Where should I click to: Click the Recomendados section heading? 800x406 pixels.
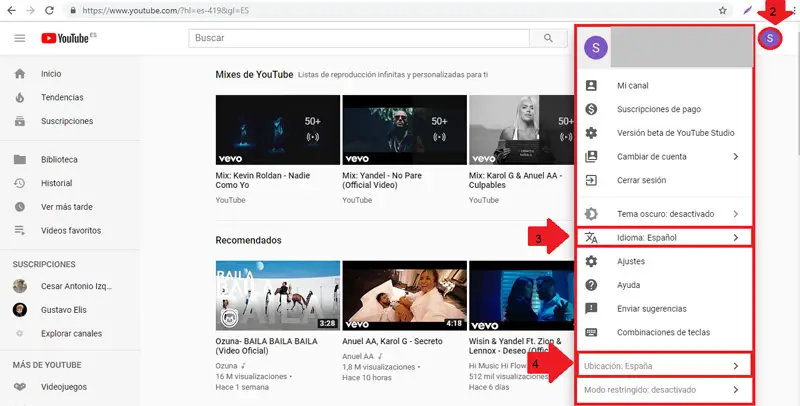pos(248,240)
